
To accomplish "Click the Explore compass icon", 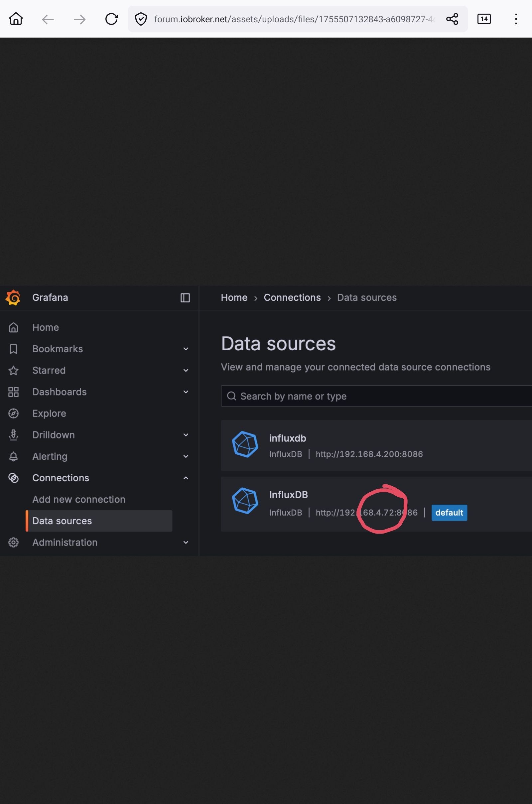I will (x=13, y=413).
